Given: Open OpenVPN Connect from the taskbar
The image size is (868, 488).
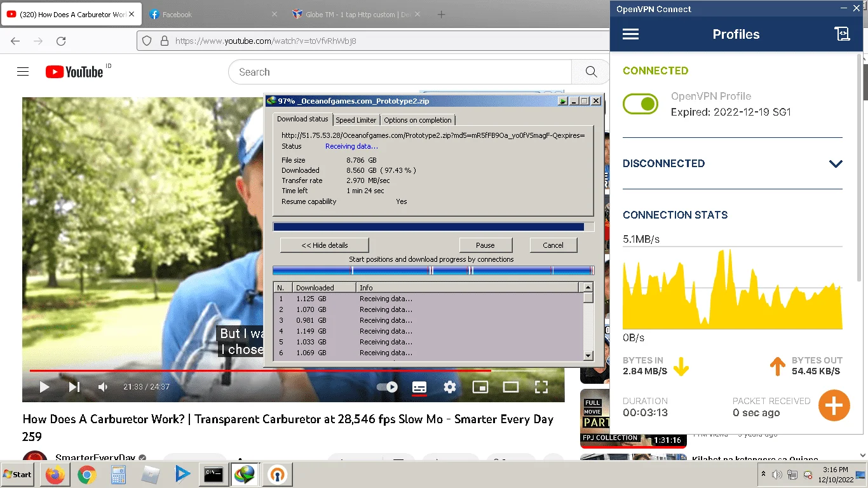Looking at the screenshot, I should click(x=276, y=475).
